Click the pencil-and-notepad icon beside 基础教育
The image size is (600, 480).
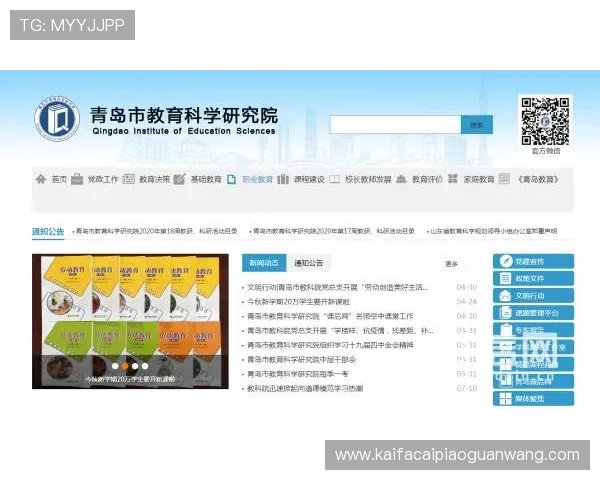(179, 179)
